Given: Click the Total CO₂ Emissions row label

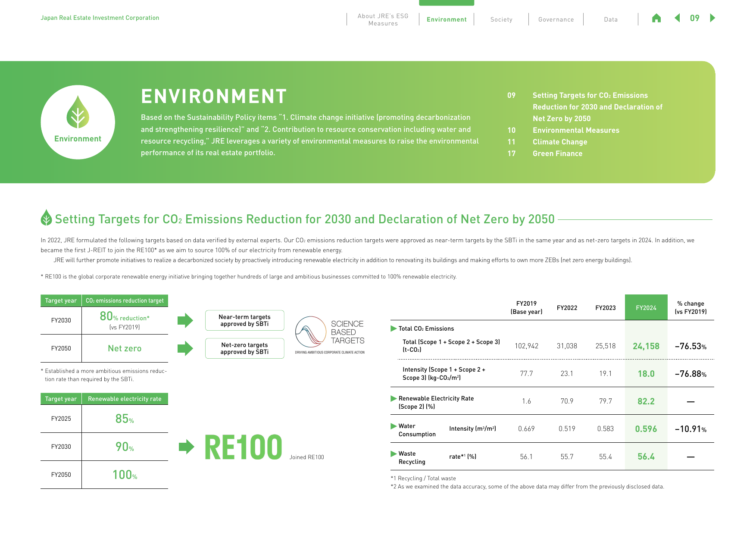Looking at the screenshot, I should point(426,329).
